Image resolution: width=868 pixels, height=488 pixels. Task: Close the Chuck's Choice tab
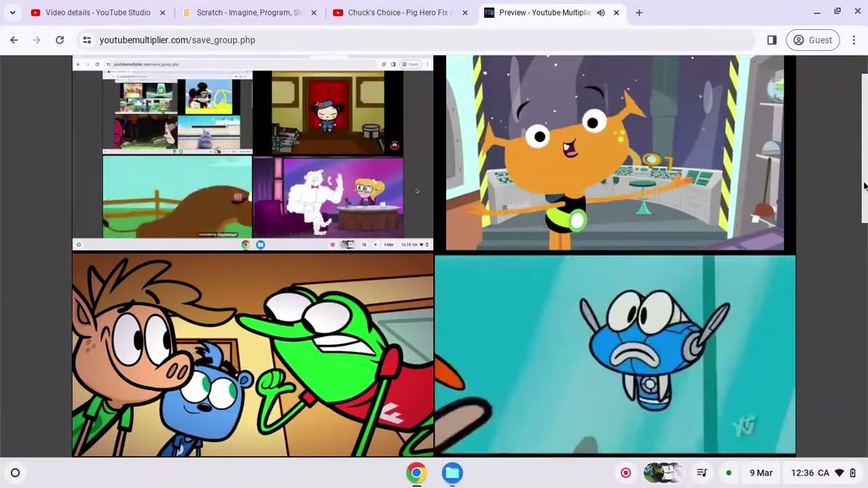465,13
